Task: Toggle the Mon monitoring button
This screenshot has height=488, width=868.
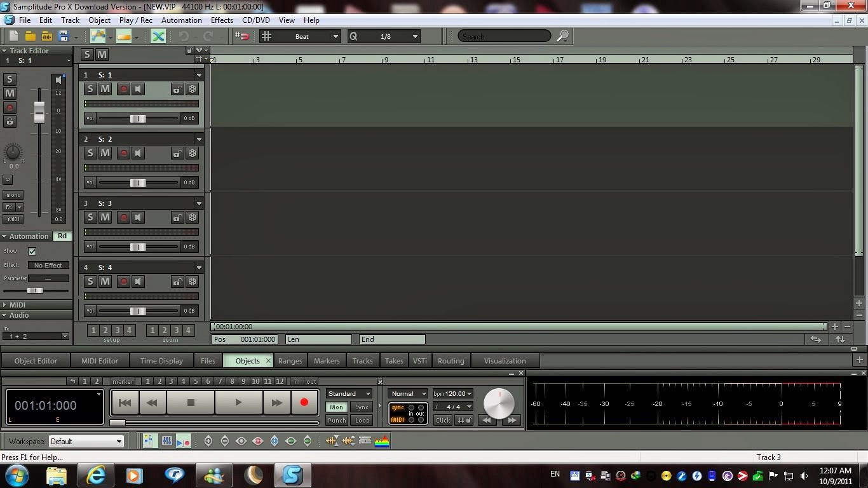Action: 336,407
